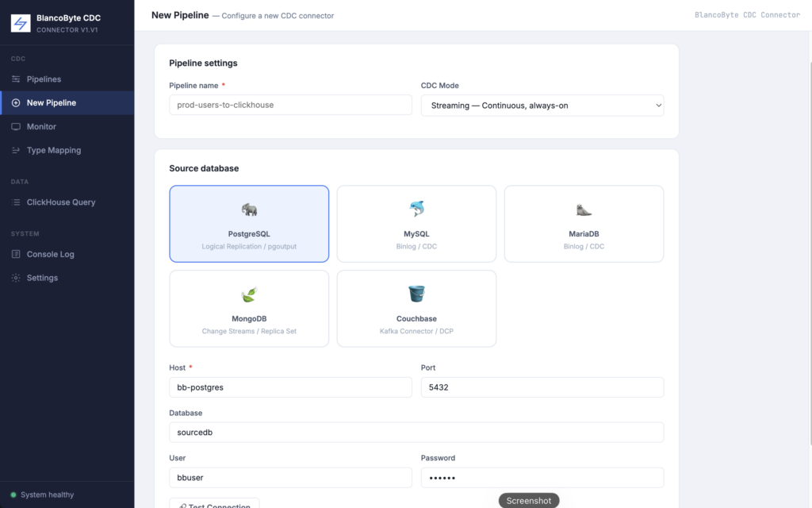
Task: Click the Screenshot pill button
Action: [x=529, y=501]
